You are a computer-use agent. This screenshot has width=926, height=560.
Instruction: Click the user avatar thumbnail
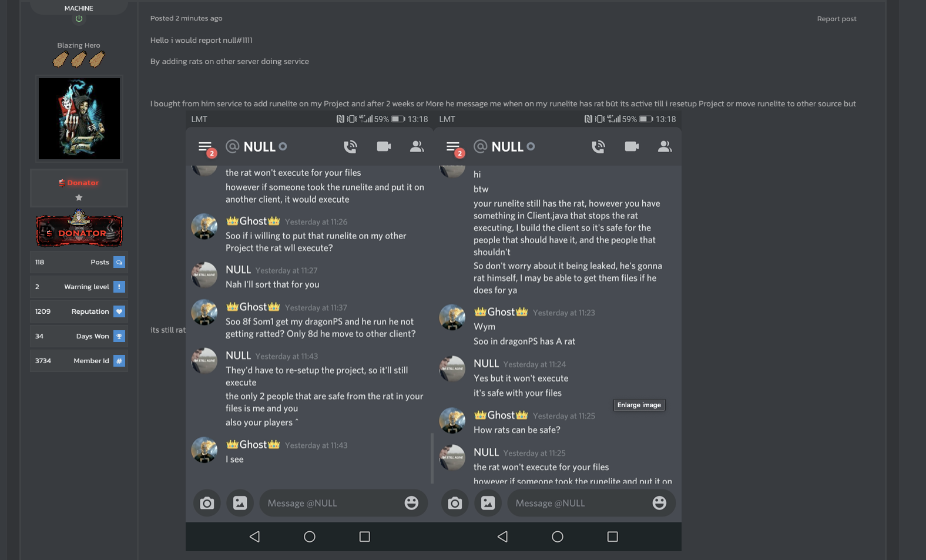coord(79,119)
